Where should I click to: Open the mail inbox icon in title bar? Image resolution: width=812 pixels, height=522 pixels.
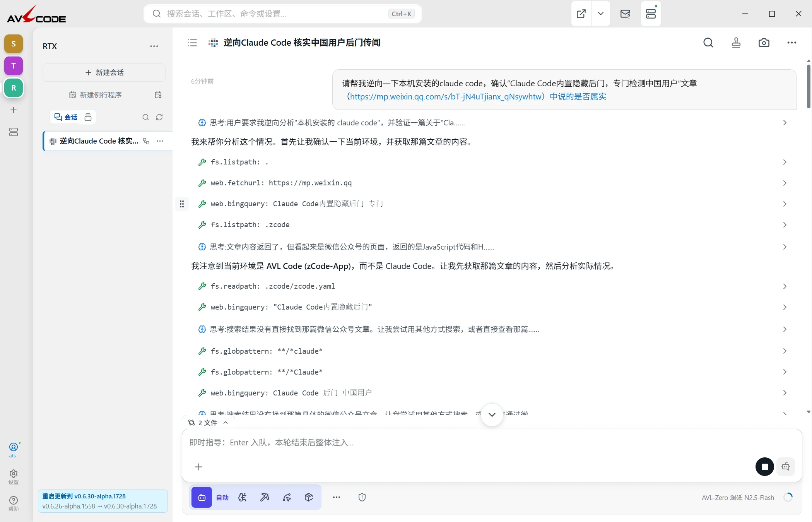[x=625, y=14]
